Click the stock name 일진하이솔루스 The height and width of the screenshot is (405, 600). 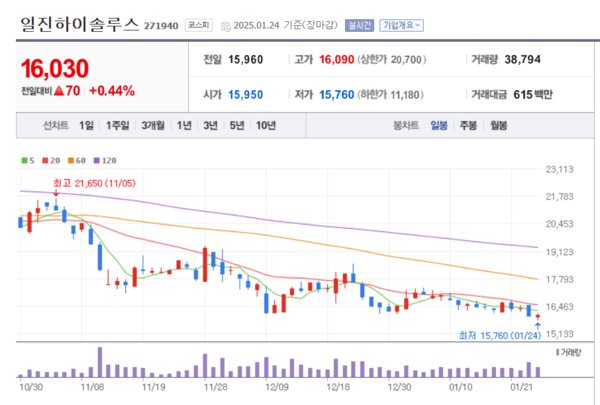(x=80, y=24)
